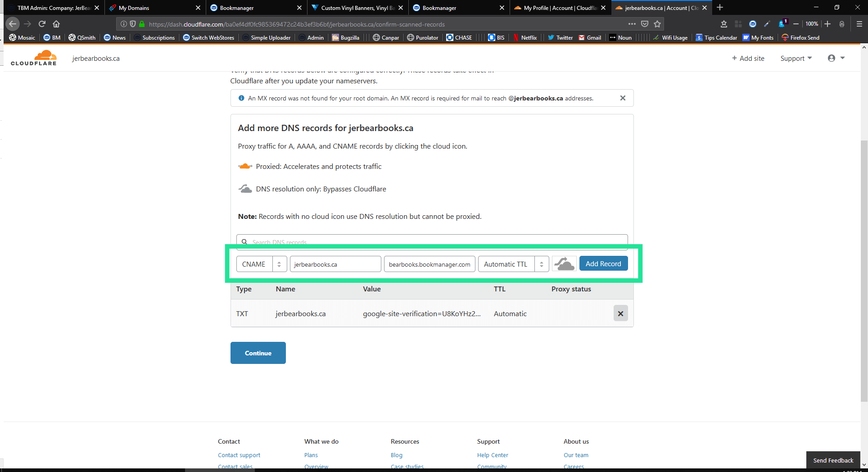Dismiss the MX record warning notice
This screenshot has height=472, width=868.
pos(623,98)
